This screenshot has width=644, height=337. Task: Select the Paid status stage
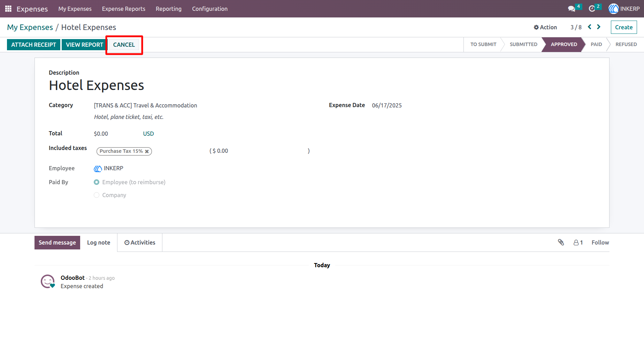pos(596,44)
